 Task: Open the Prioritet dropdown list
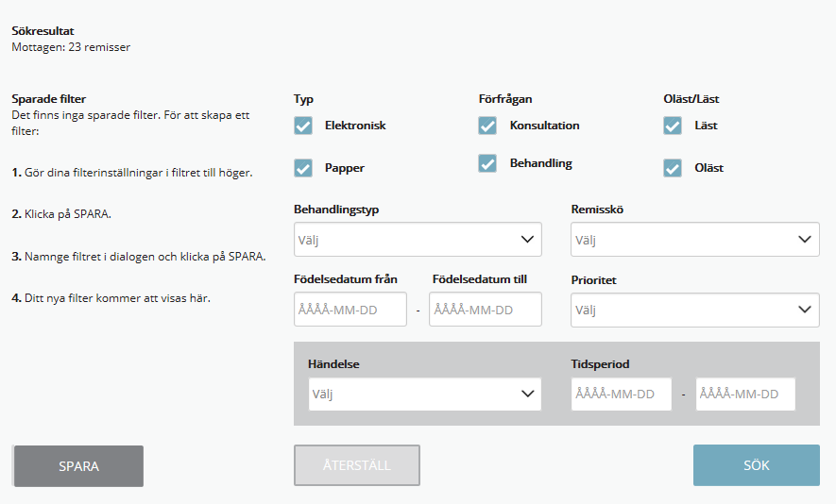(x=694, y=310)
